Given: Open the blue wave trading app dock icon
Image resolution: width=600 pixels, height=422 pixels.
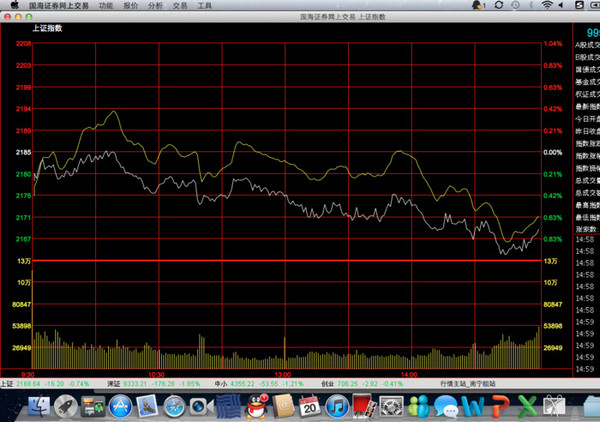Looking at the screenshot, I should click(228, 407).
